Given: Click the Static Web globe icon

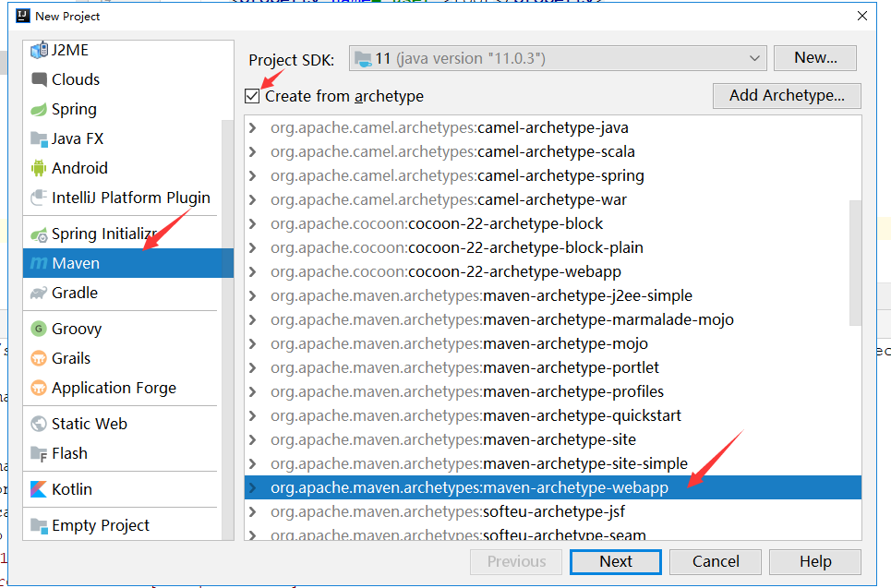Looking at the screenshot, I should pyautogui.click(x=39, y=424).
